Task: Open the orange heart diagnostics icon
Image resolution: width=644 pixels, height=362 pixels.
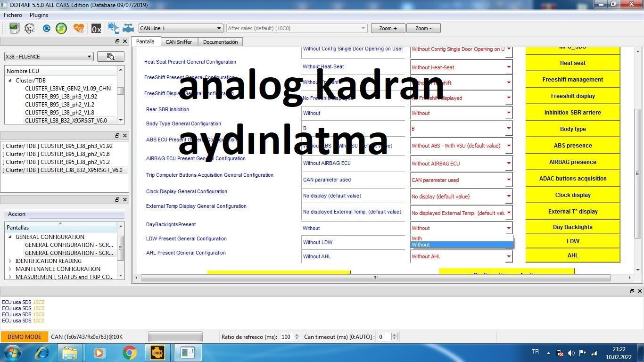Action: tap(79, 28)
